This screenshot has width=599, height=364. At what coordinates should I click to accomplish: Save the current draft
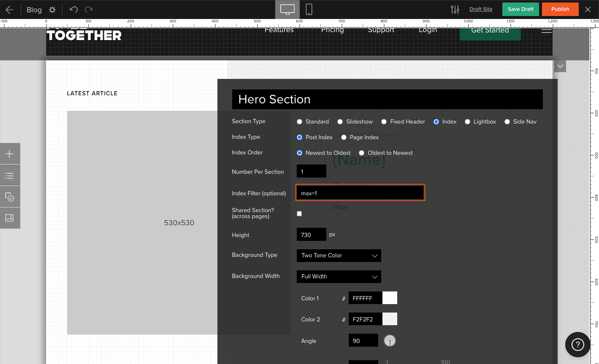tap(520, 9)
